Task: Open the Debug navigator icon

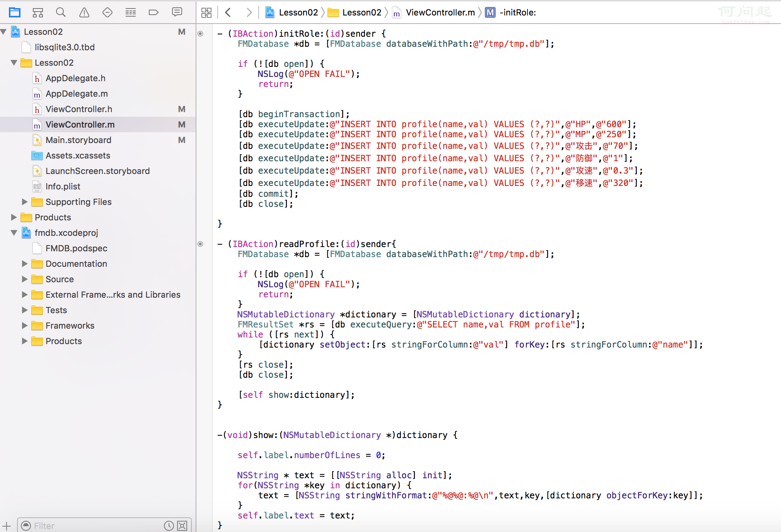Action: [131, 12]
